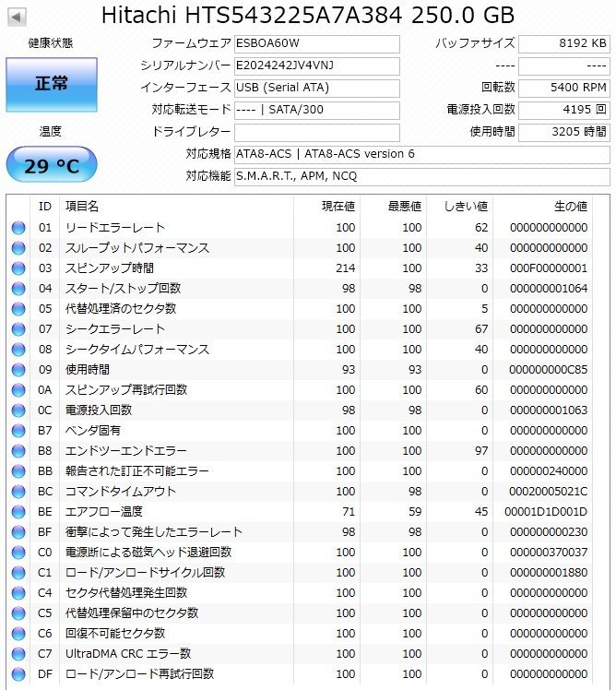Click status icon for BE エアフロー温度
This screenshot has width=616, height=690.
[x=18, y=512]
